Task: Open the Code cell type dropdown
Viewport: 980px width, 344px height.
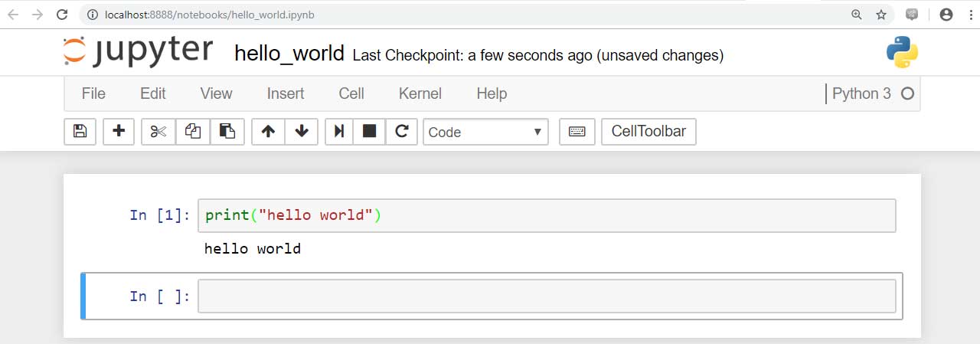Action: pos(485,132)
